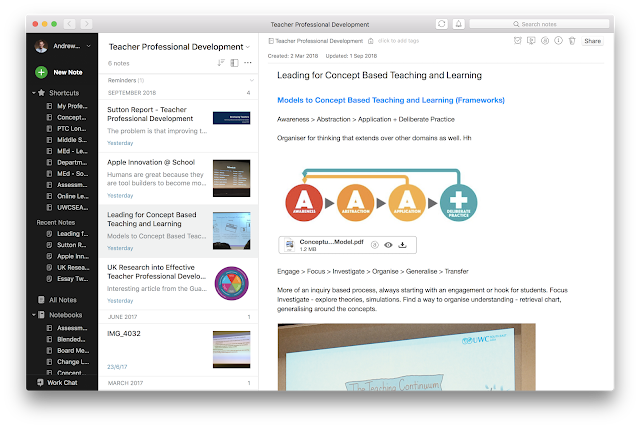Open the Models to Concept Based Teaching link

391,100
